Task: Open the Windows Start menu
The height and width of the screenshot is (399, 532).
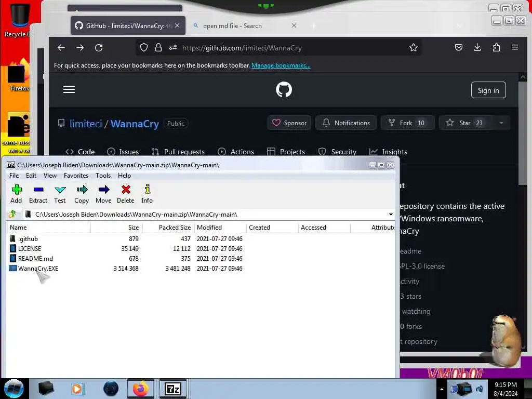Action: [x=14, y=389]
